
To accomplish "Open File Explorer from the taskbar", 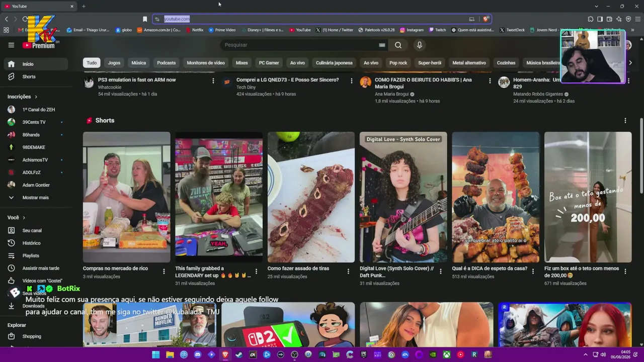I will 170,354.
